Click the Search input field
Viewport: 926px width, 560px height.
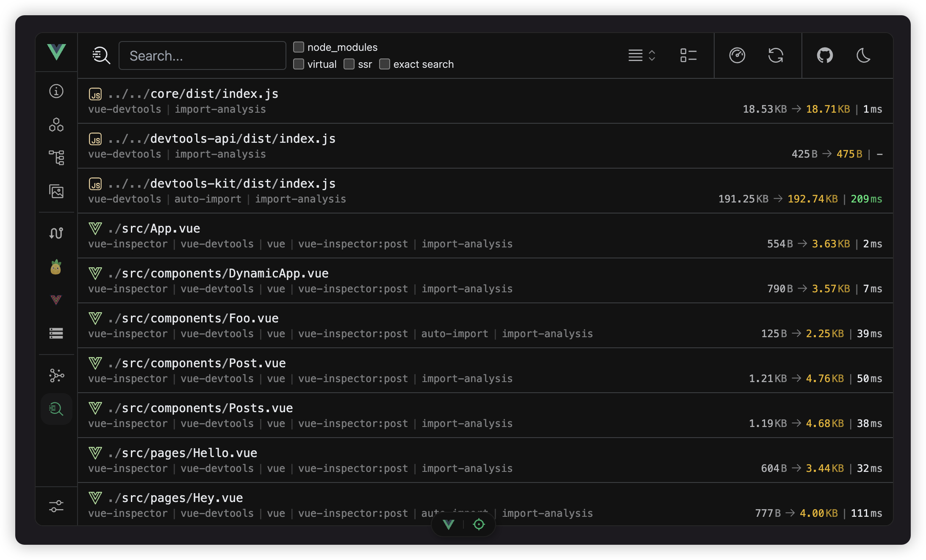(x=202, y=55)
